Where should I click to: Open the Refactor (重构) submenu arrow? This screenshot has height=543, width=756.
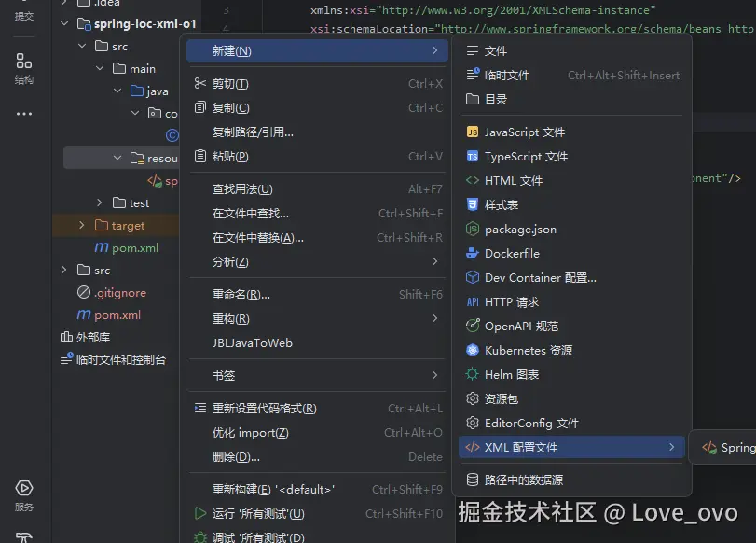[435, 318]
